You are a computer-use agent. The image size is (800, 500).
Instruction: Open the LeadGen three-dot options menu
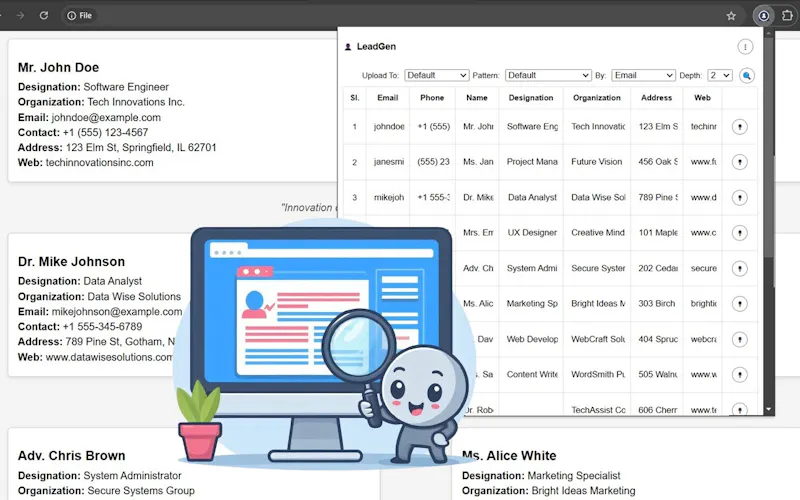tap(745, 47)
